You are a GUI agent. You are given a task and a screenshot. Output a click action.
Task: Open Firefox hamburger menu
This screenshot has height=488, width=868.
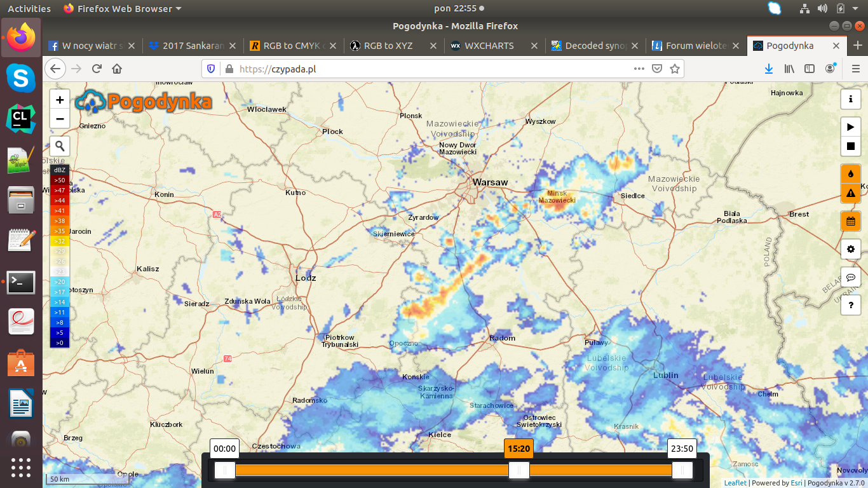(x=855, y=69)
